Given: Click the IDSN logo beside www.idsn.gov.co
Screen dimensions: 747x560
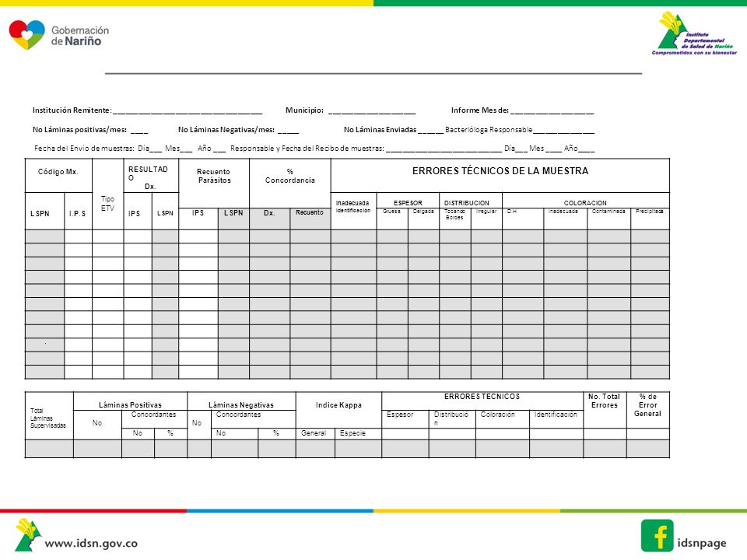Looking at the screenshot, I should (28, 535).
